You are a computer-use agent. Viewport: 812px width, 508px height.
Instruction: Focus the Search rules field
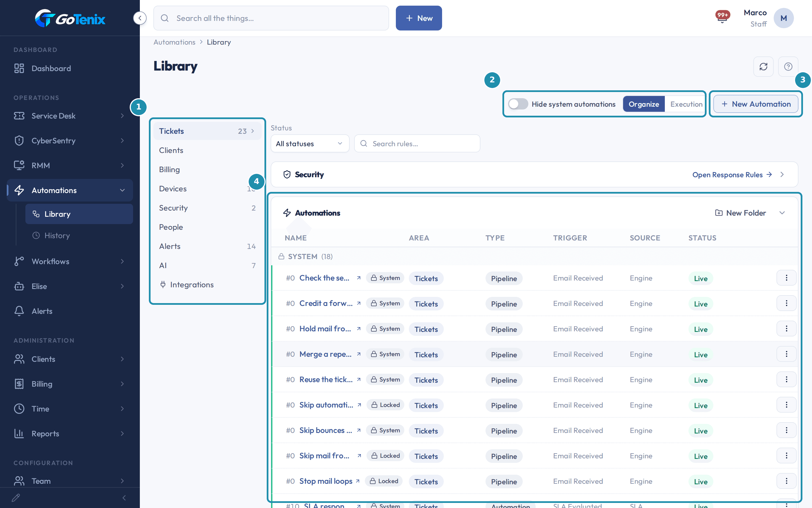417,144
